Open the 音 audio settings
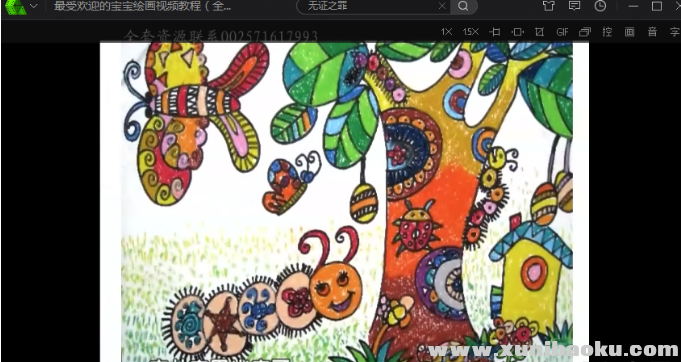Screen dimensions: 681x362 click(x=652, y=32)
